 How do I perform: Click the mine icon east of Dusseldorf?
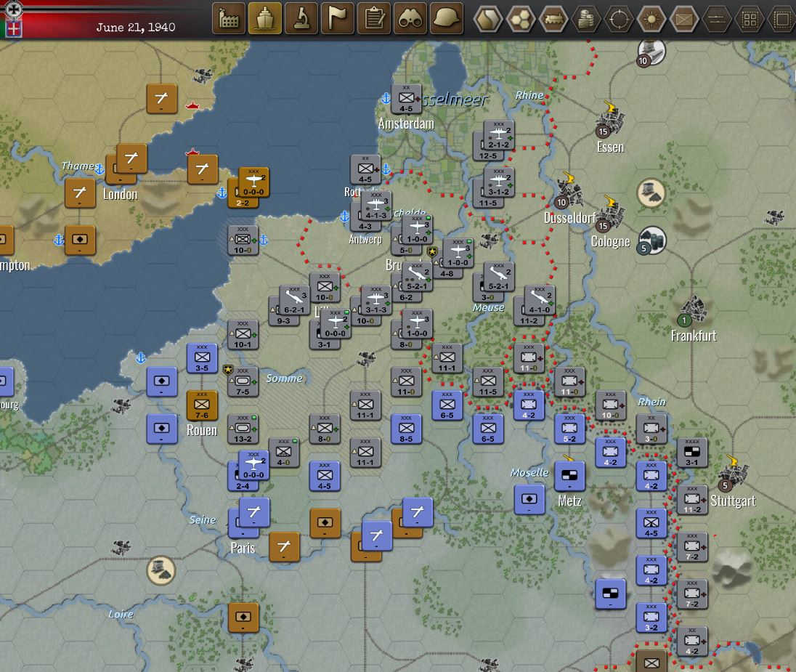point(651,193)
